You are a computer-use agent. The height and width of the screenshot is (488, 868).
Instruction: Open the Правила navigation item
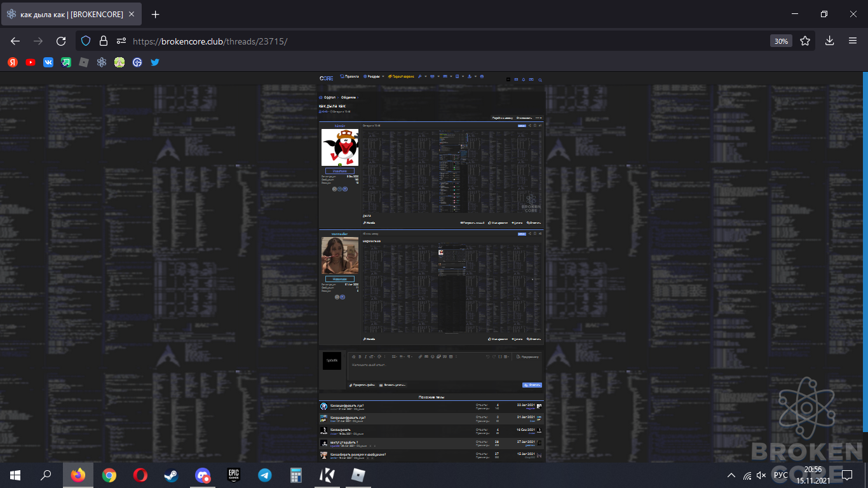click(x=349, y=76)
